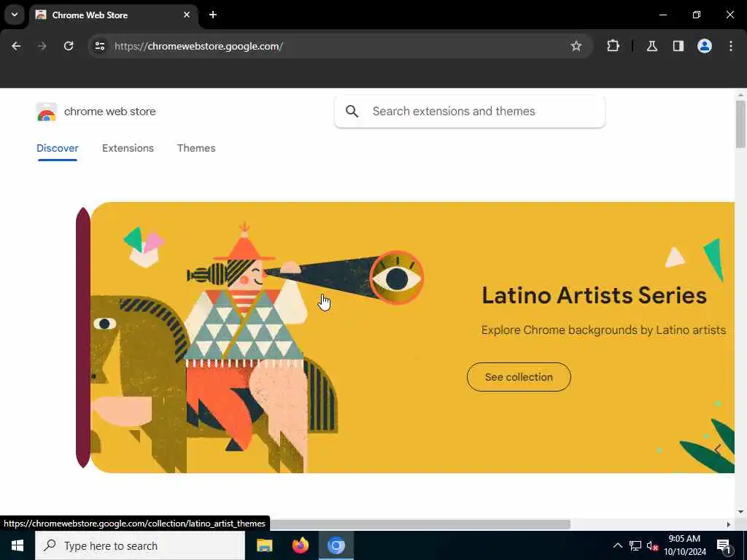Click the previous-slide arrow on the banner
The width and height of the screenshot is (747, 560).
pyautogui.click(x=718, y=449)
